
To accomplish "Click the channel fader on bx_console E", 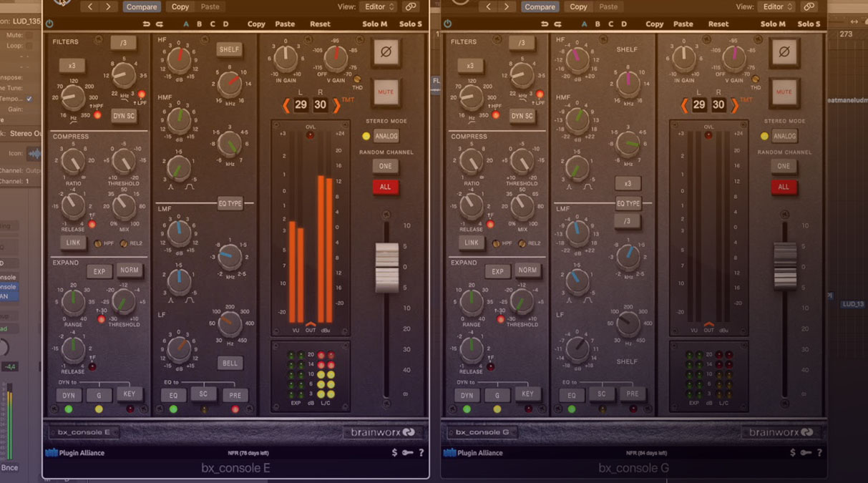I will [x=386, y=268].
